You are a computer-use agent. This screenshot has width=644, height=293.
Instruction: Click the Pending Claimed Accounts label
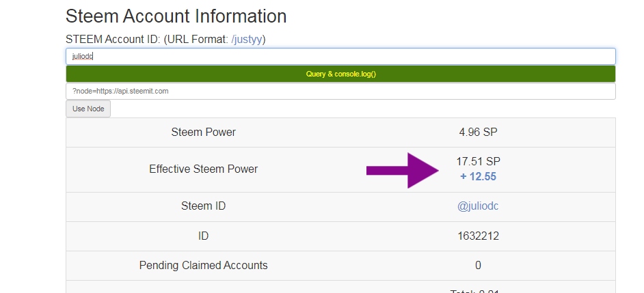(203, 265)
